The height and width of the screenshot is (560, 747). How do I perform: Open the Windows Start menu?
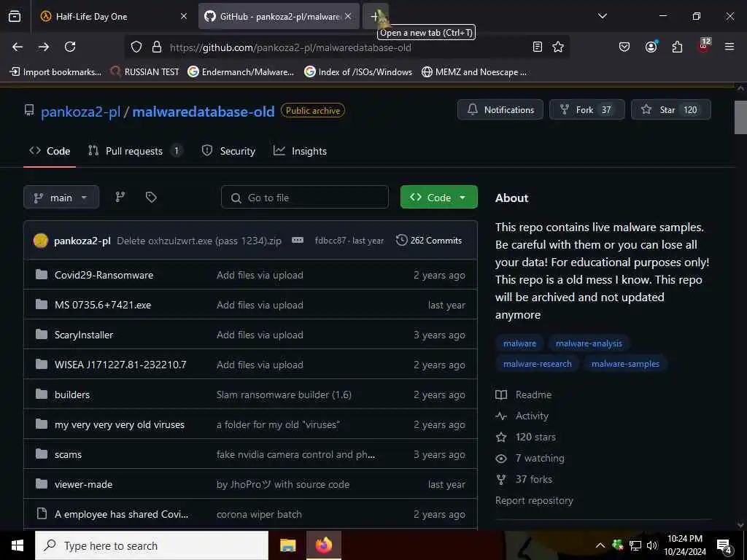tap(18, 545)
